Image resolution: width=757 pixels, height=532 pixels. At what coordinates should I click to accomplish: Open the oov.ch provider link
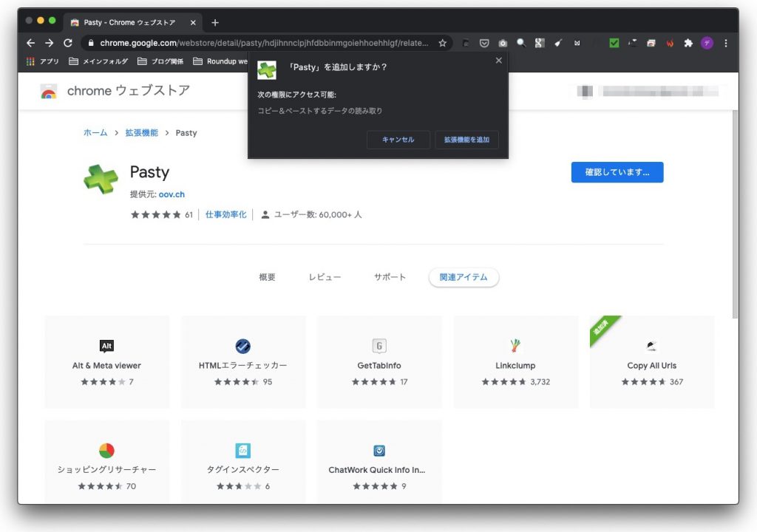[172, 194]
